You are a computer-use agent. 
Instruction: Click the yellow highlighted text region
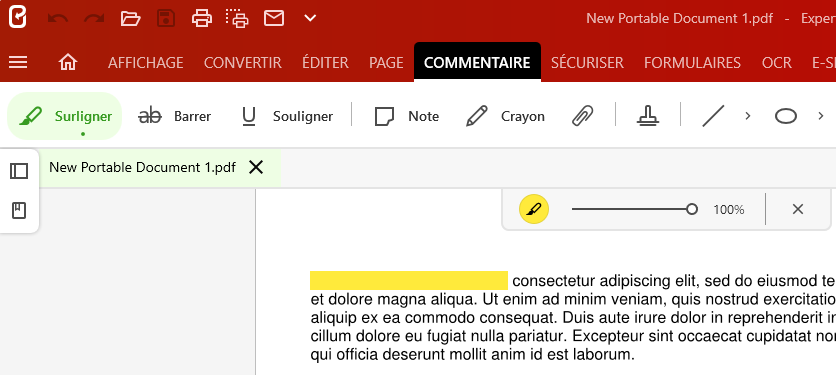tap(408, 281)
